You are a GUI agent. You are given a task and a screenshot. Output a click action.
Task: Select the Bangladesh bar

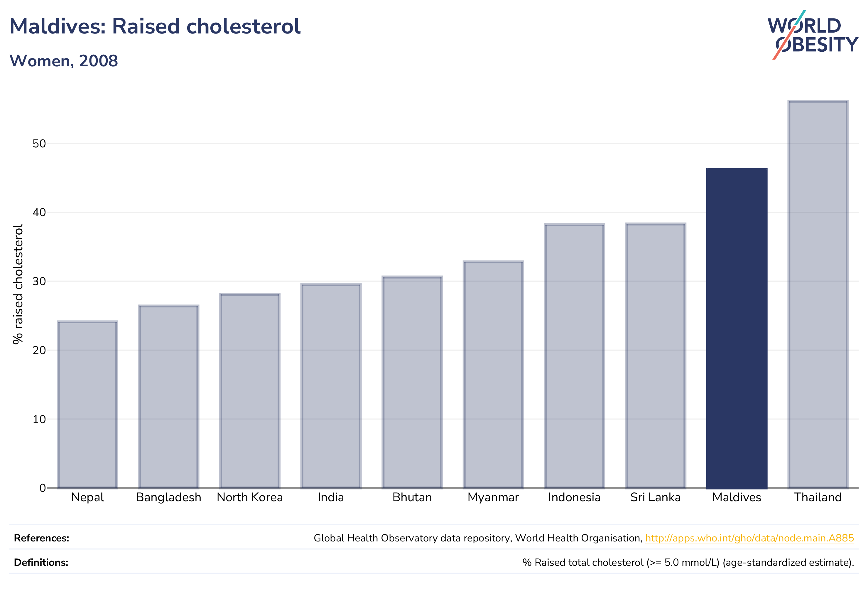click(169, 396)
